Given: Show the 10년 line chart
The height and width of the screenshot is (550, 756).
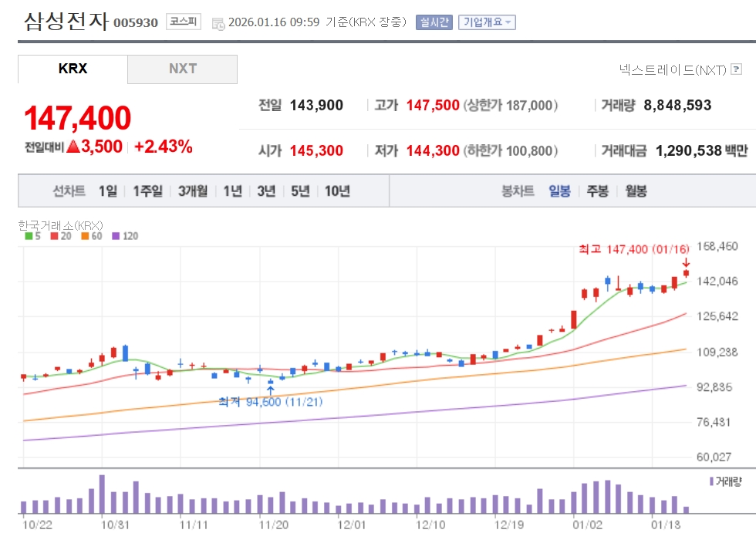Looking at the screenshot, I should [x=337, y=191].
